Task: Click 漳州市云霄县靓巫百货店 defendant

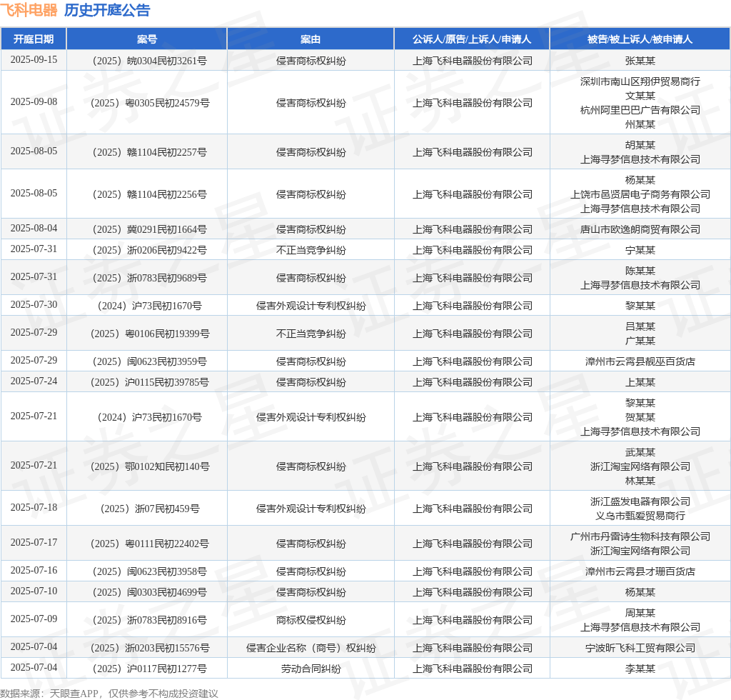Action: point(640,361)
